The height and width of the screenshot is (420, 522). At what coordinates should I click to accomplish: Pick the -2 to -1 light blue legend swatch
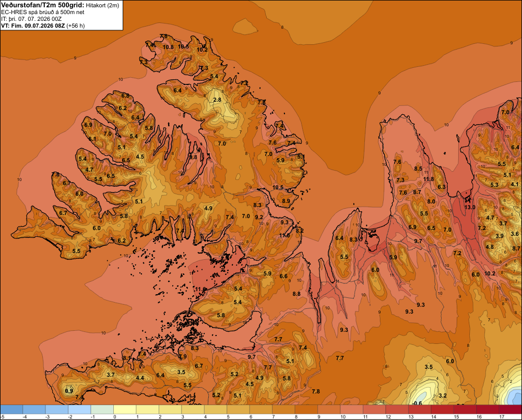pos(79,410)
